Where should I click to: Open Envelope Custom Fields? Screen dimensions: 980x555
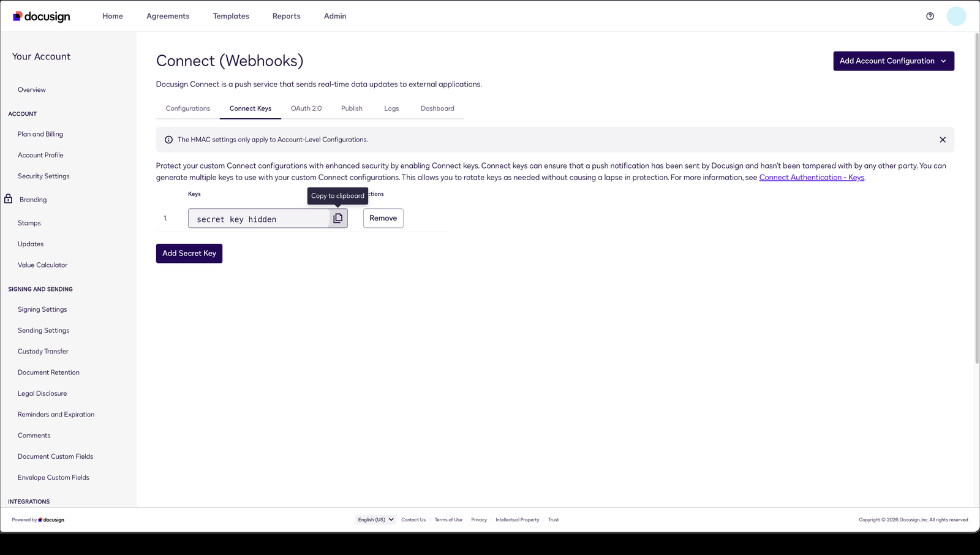[x=53, y=478]
